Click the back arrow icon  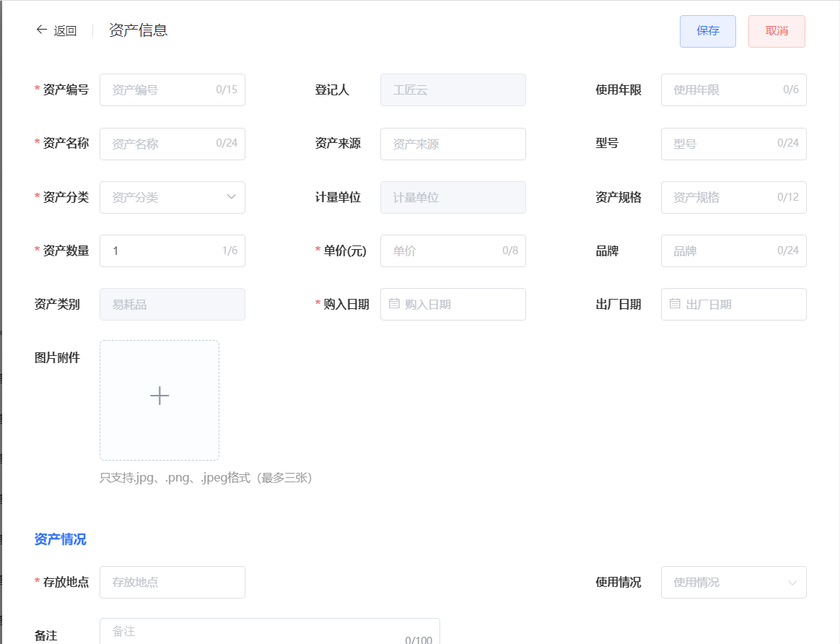[x=41, y=30]
